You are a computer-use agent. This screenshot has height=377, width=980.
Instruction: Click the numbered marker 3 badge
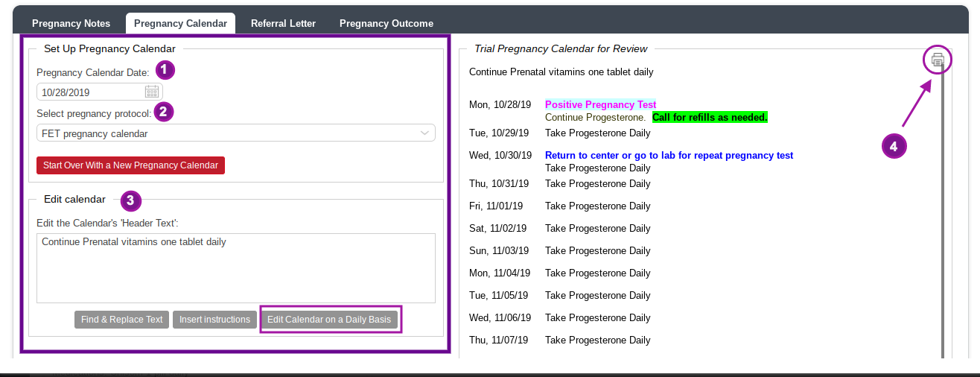[x=130, y=200]
